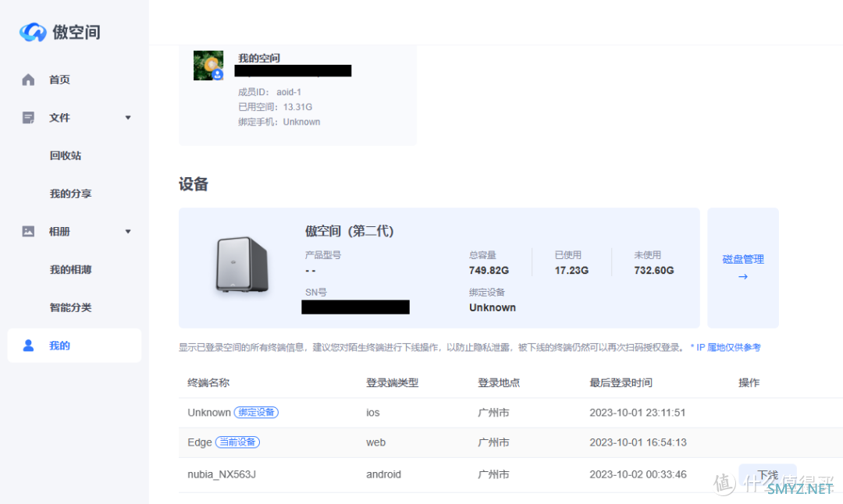Click the 已用空间: 13.31G text
The height and width of the screenshot is (504, 843).
click(x=276, y=107)
